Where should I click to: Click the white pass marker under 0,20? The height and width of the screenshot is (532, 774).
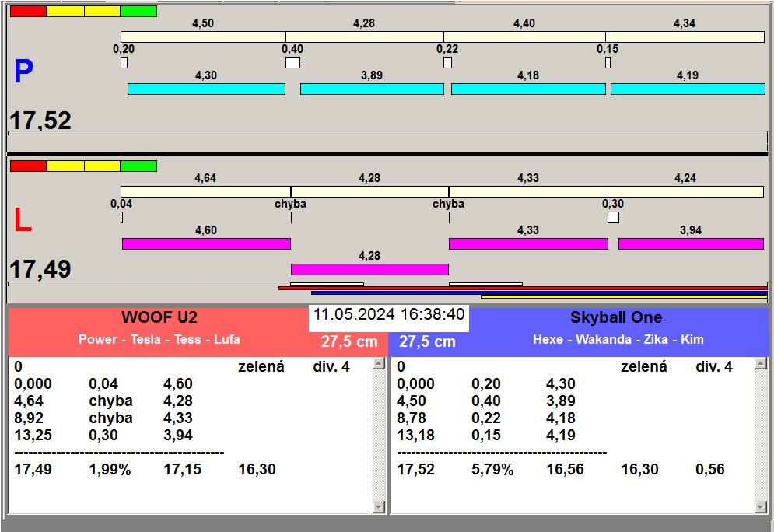point(124,63)
